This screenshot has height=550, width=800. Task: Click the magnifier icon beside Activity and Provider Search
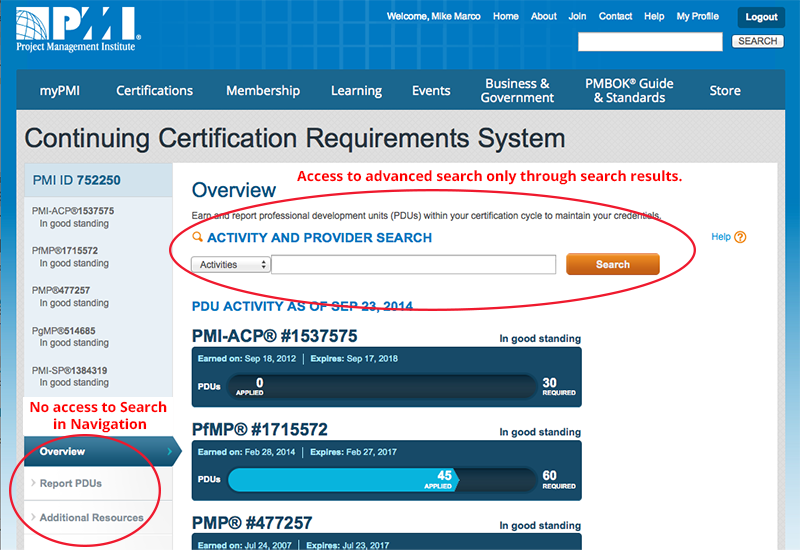tap(197, 237)
